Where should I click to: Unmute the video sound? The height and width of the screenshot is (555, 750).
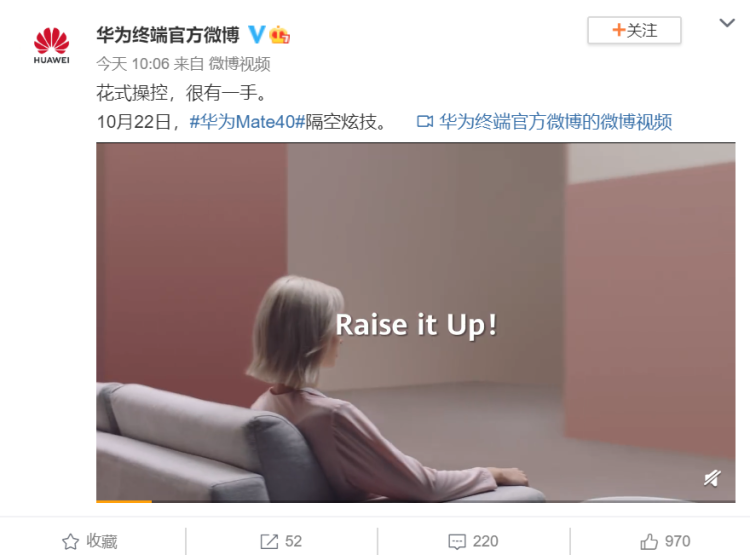(x=712, y=477)
